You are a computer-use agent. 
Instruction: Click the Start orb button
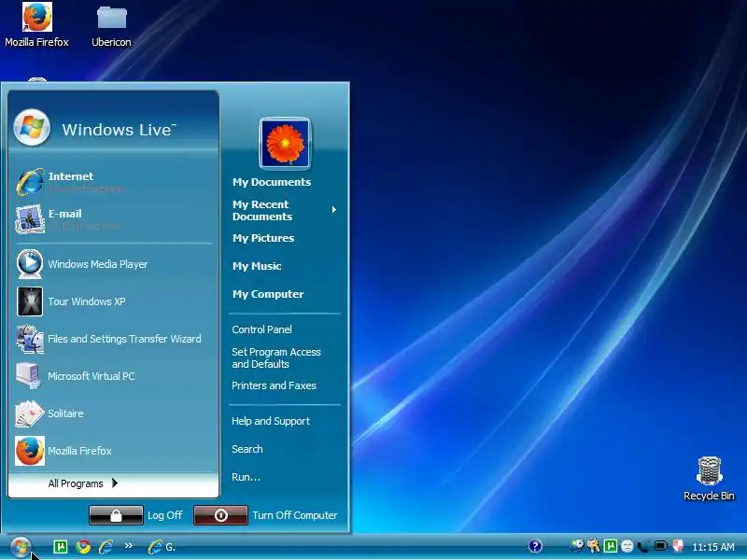tap(21, 546)
